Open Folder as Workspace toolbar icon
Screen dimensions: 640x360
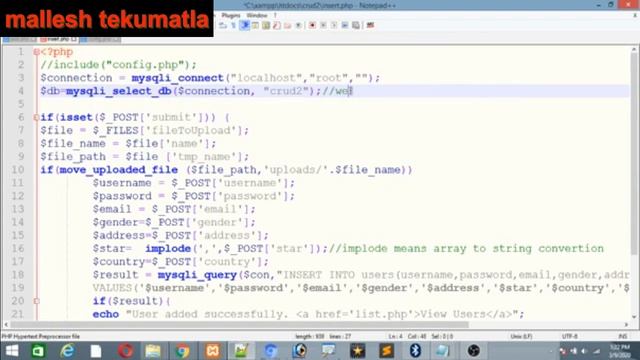tap(287, 25)
